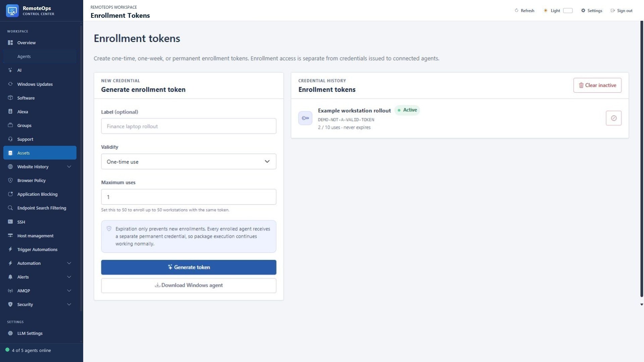Click the Generate token button
Viewport: 644px width, 362px height.
pos(189,267)
